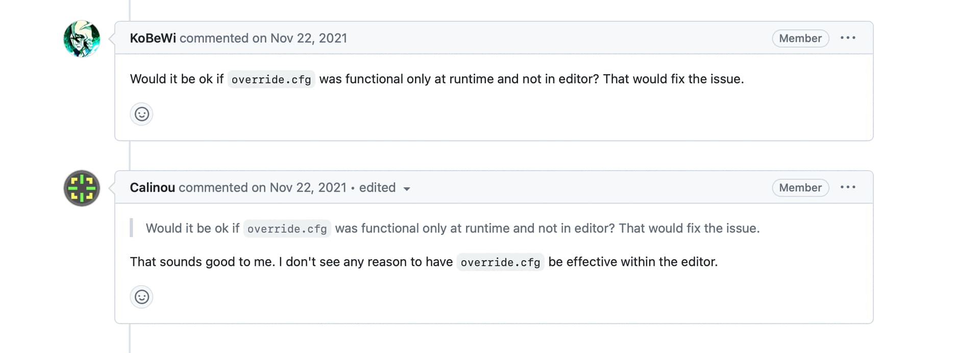Add emoji reaction to KoBeWi's comment
This screenshot has height=353, width=980.
point(141,114)
